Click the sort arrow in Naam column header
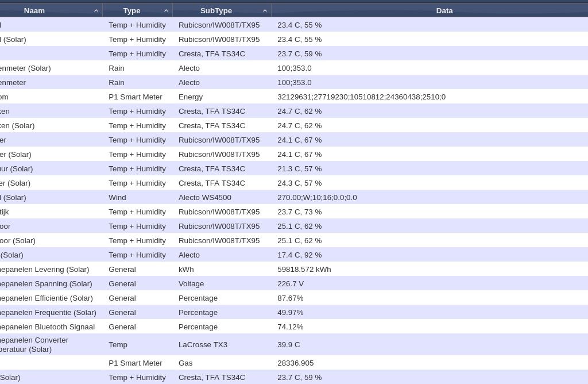This screenshot has height=384, width=588. tap(96, 11)
